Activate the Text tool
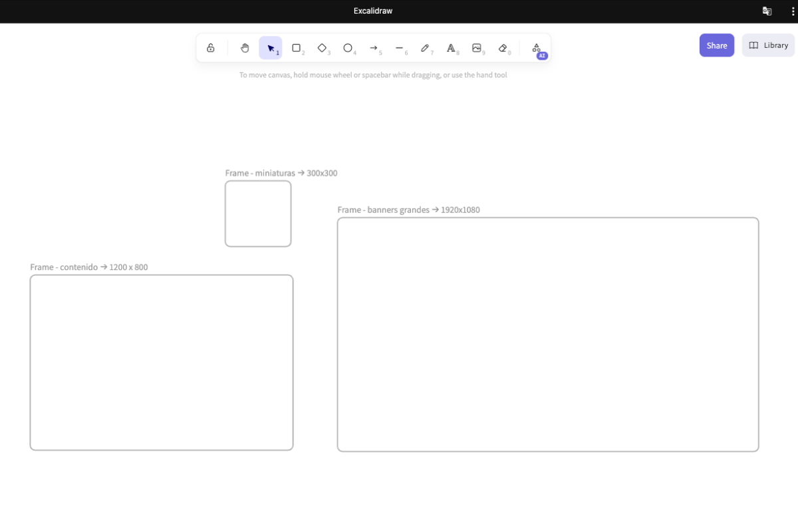Screen dimensions: 798x532 pos(451,48)
